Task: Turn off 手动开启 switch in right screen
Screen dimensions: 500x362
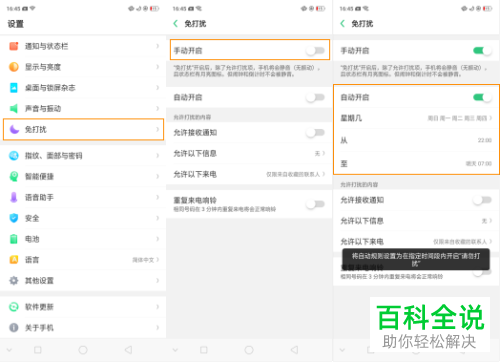Action: 482,51
